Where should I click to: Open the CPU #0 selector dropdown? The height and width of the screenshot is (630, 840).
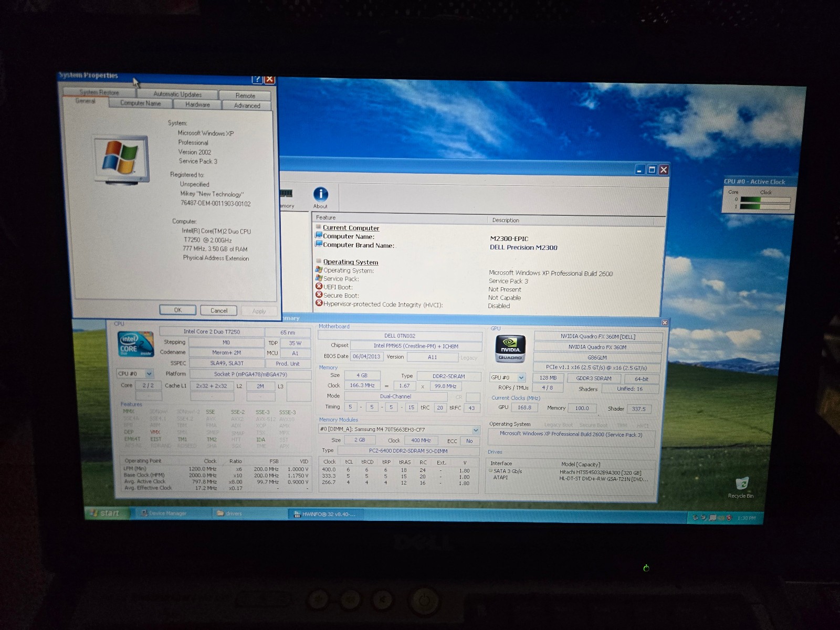coord(135,374)
